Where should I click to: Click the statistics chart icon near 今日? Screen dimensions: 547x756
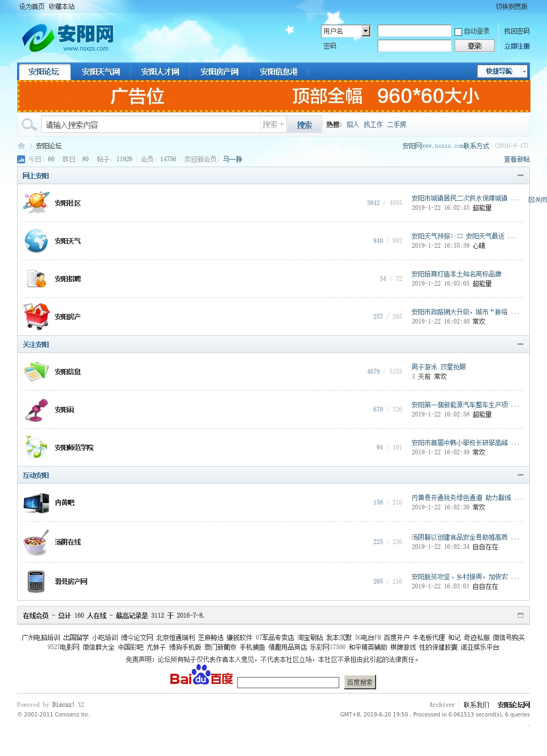[21, 159]
